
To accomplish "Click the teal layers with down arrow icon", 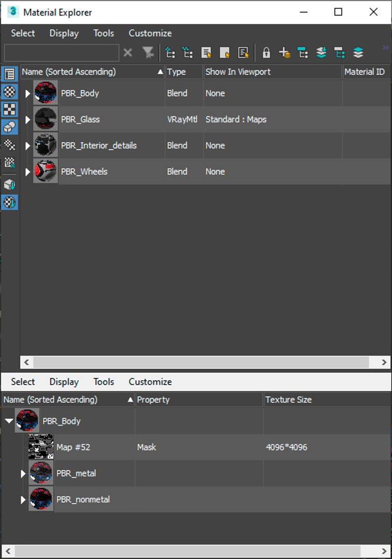I will click(x=321, y=53).
